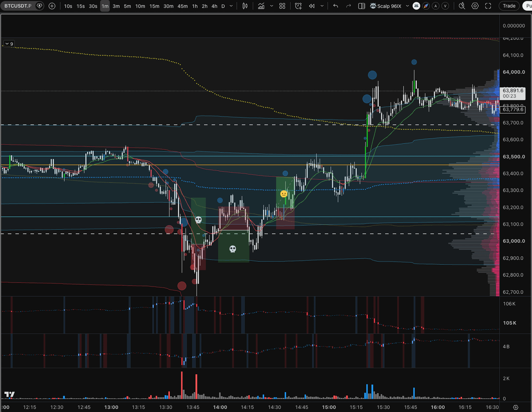Image resolution: width=532 pixels, height=412 pixels.
Task: Switch chart to daily D interval
Action: (x=223, y=6)
